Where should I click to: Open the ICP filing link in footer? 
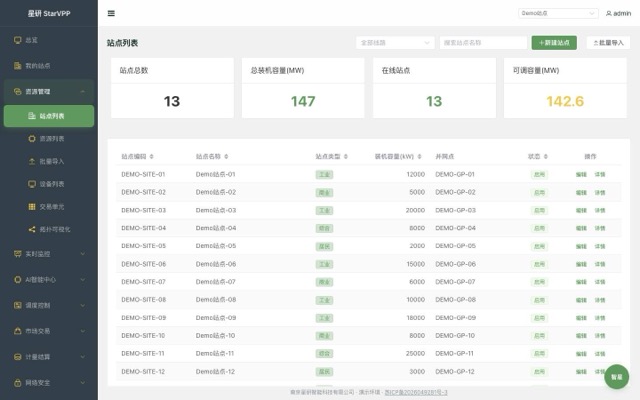[416, 392]
